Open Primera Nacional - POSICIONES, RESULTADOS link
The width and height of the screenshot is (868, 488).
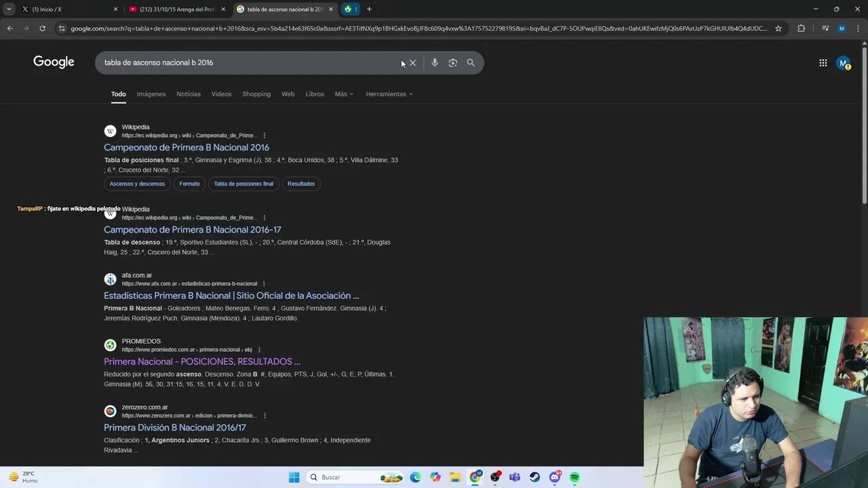click(202, 361)
